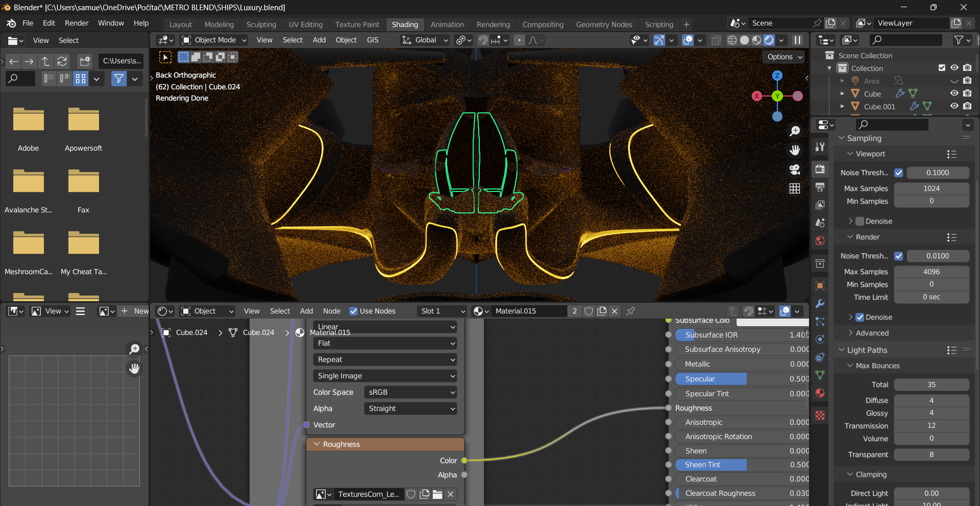Select rendered viewport shading mode

point(769,40)
